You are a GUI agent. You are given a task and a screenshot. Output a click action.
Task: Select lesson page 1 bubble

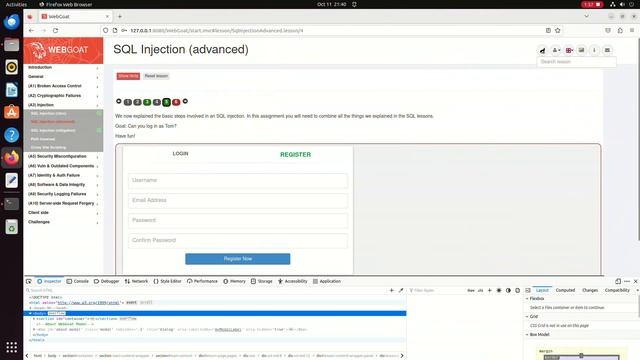point(128,102)
